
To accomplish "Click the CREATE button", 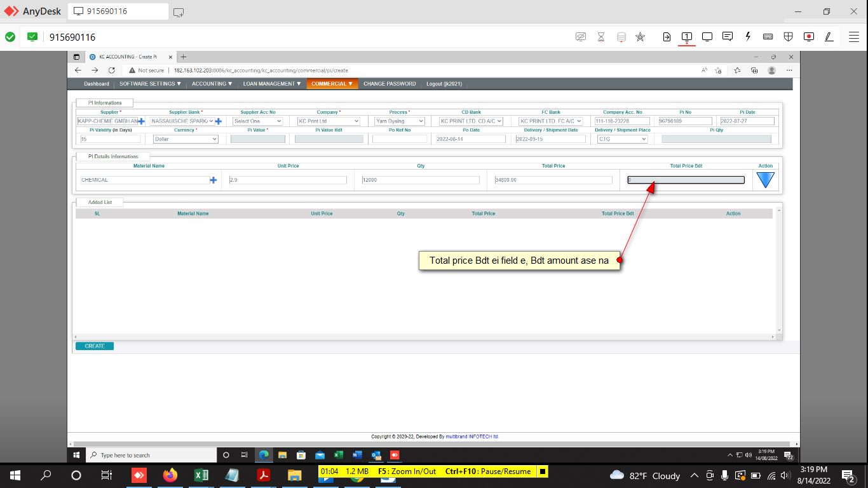I will click(x=95, y=346).
